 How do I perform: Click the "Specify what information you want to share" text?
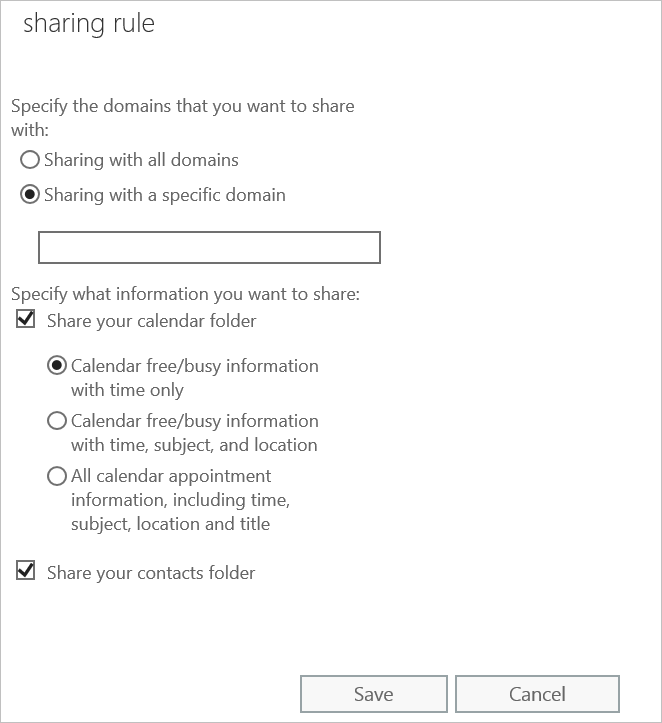[x=185, y=294]
